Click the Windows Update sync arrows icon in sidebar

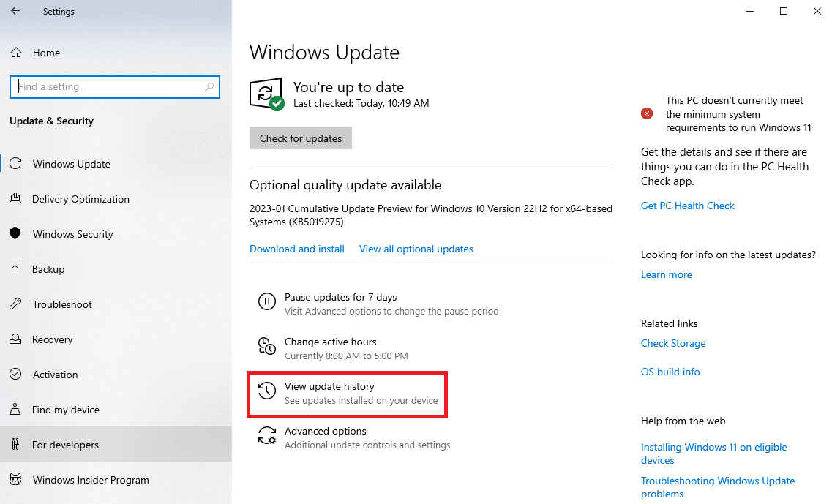coord(15,163)
